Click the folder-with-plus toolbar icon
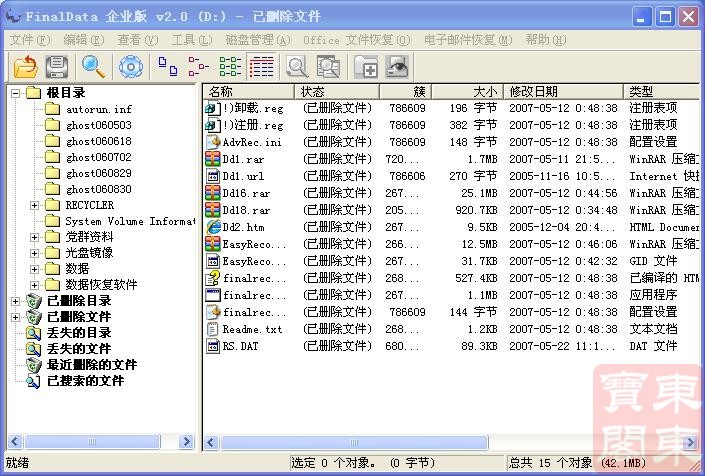The image size is (705, 476). click(x=367, y=67)
